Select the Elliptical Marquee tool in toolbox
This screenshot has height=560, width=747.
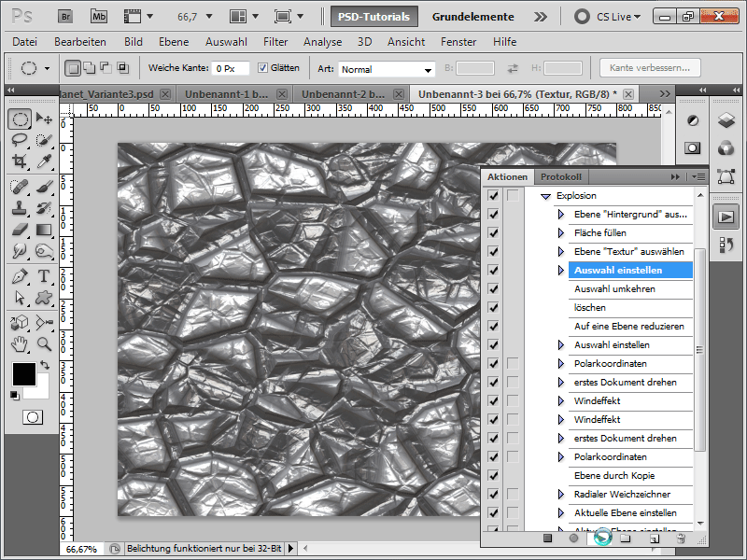20,119
